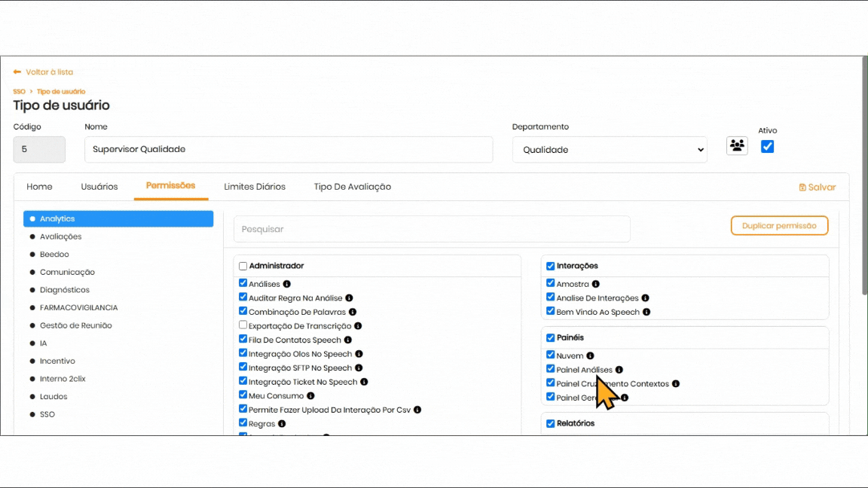Click the info icon beside Amostra

tap(596, 284)
